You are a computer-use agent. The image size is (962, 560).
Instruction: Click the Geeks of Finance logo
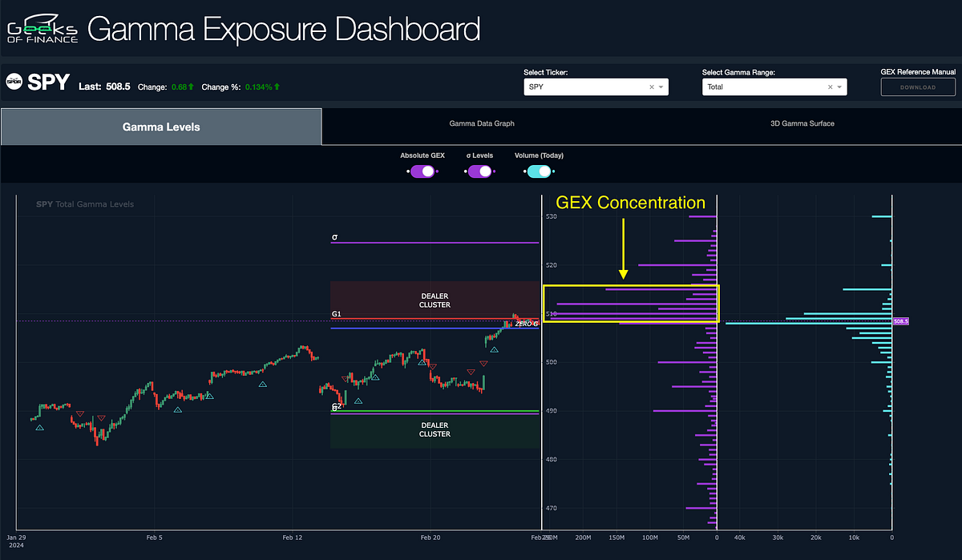(42, 29)
